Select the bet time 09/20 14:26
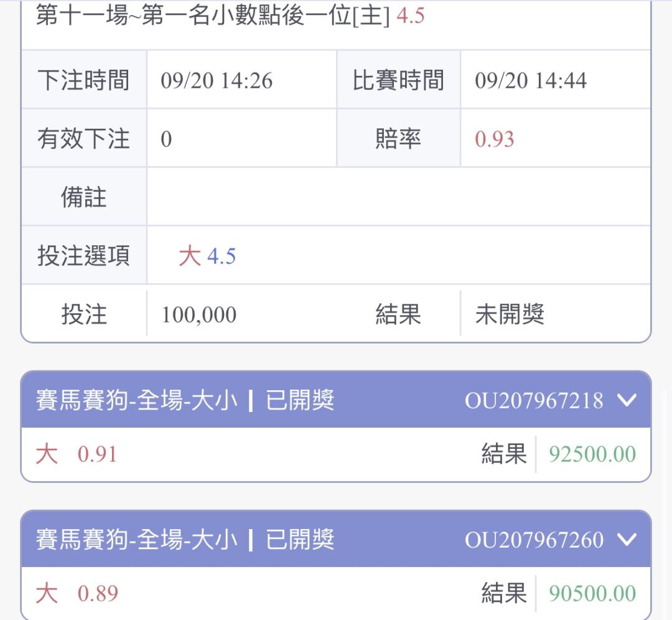 coord(217,80)
